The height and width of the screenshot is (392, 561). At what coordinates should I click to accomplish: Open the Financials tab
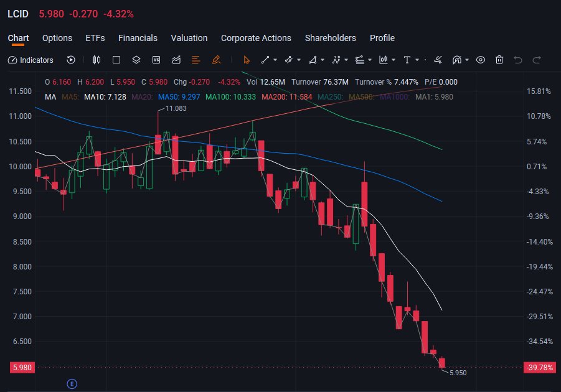138,38
